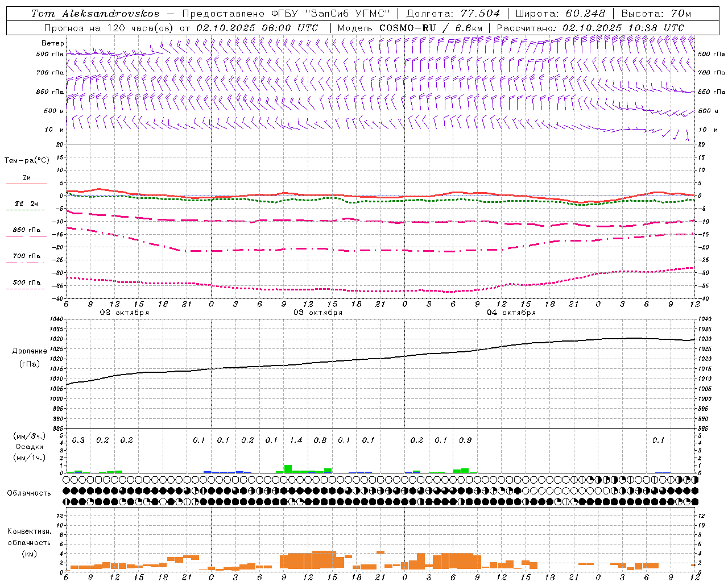Click the '02 октября' date label

[125, 313]
